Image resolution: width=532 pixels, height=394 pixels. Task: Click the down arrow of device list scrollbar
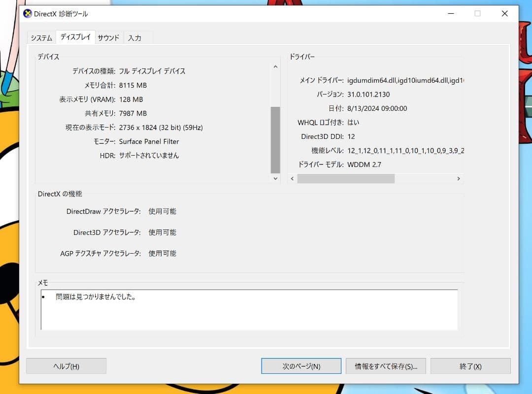coord(275,179)
